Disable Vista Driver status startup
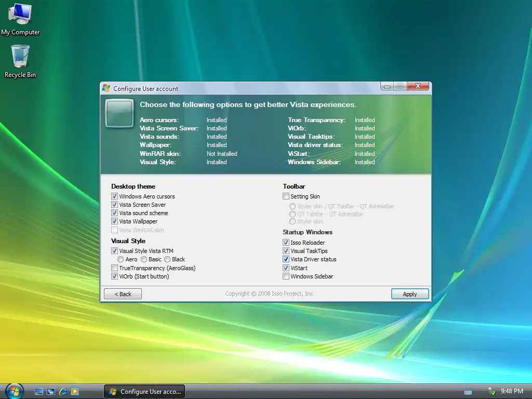532x399 pixels. coord(286,259)
